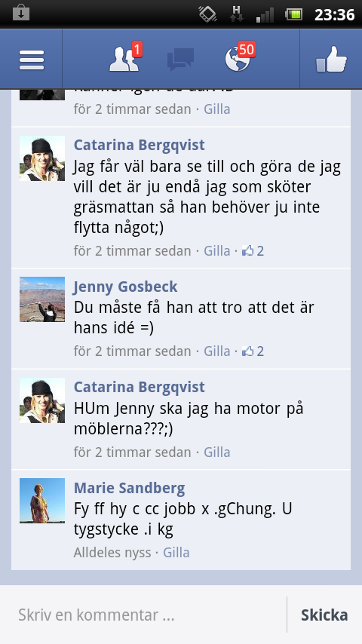View likes on Jenny Gosbeck's comment

(253, 351)
